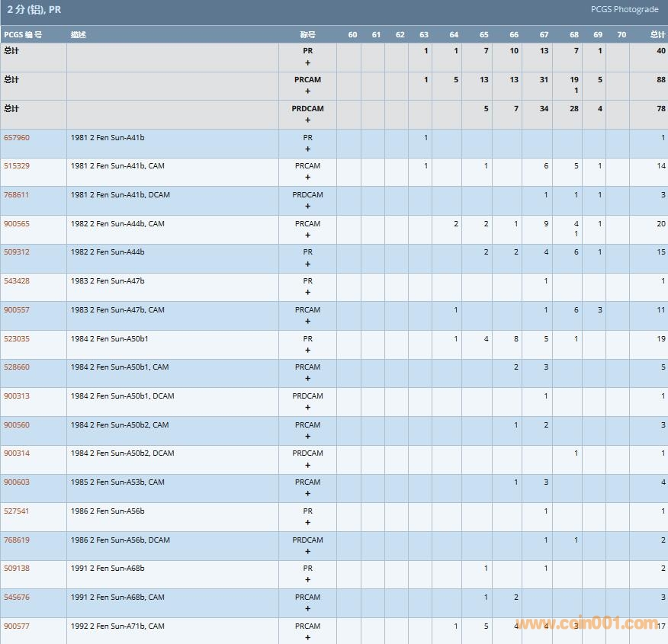668x644 pixels.
Task: Open the PCGS Photograde link
Action: [624, 10]
